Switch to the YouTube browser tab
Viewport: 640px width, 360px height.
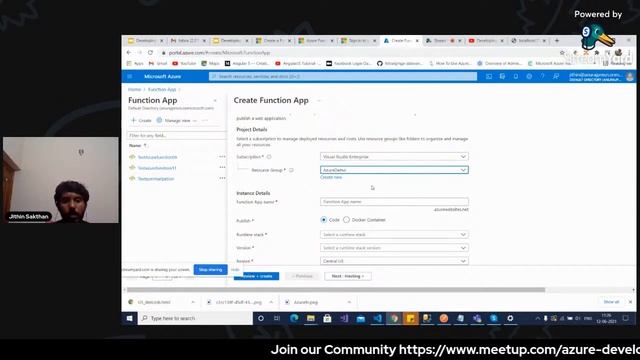coord(486,41)
